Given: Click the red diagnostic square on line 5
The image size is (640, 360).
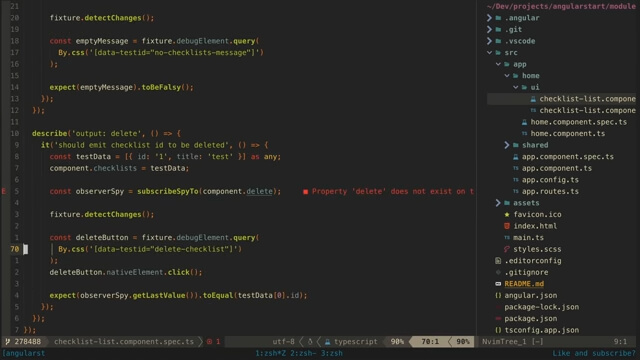Looking at the screenshot, I should (305, 191).
